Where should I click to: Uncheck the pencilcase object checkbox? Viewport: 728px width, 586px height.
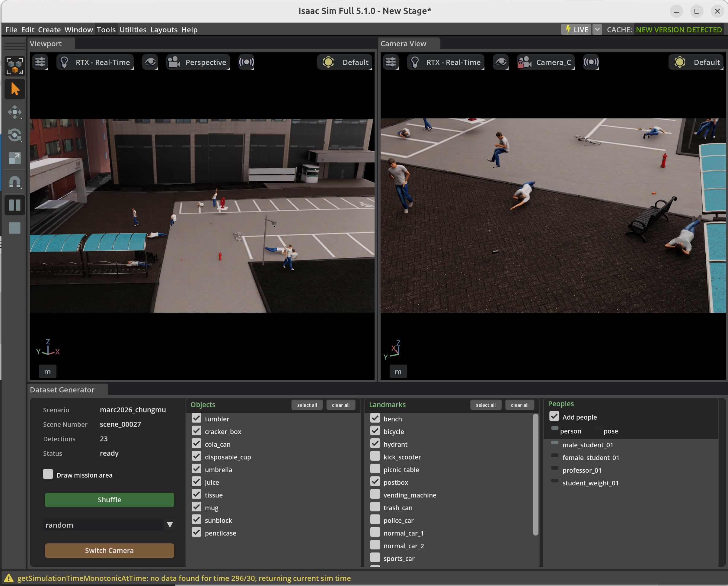pyautogui.click(x=196, y=532)
